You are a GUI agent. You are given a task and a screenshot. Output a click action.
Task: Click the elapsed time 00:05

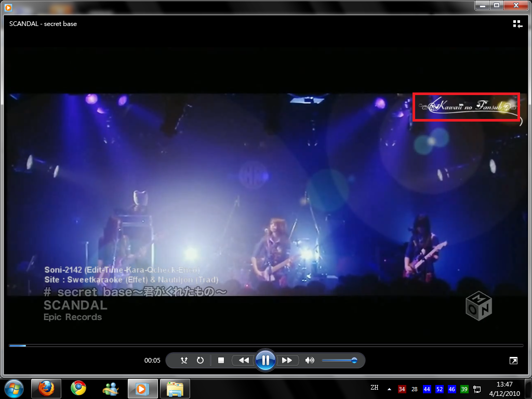(152, 361)
